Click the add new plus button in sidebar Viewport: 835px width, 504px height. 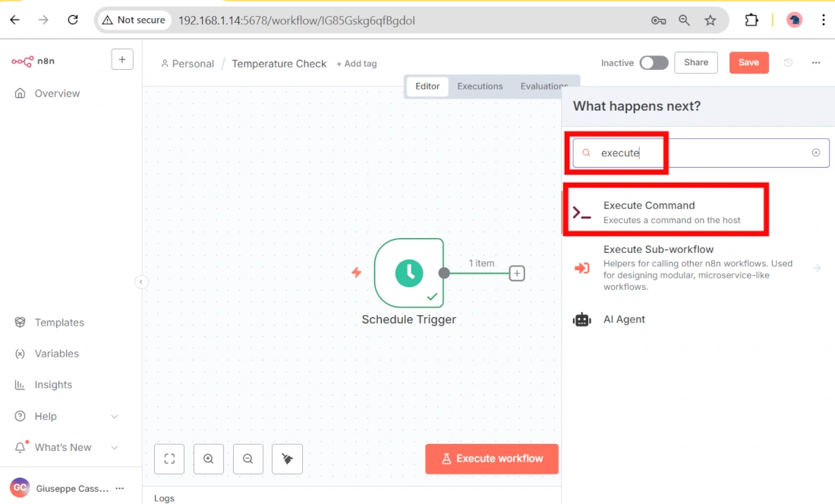tap(122, 59)
